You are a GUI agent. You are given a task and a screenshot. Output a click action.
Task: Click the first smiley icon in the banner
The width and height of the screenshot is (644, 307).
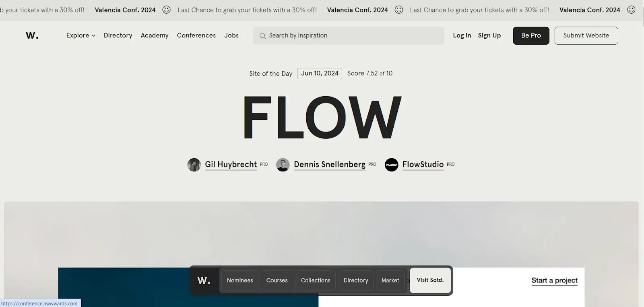click(166, 10)
